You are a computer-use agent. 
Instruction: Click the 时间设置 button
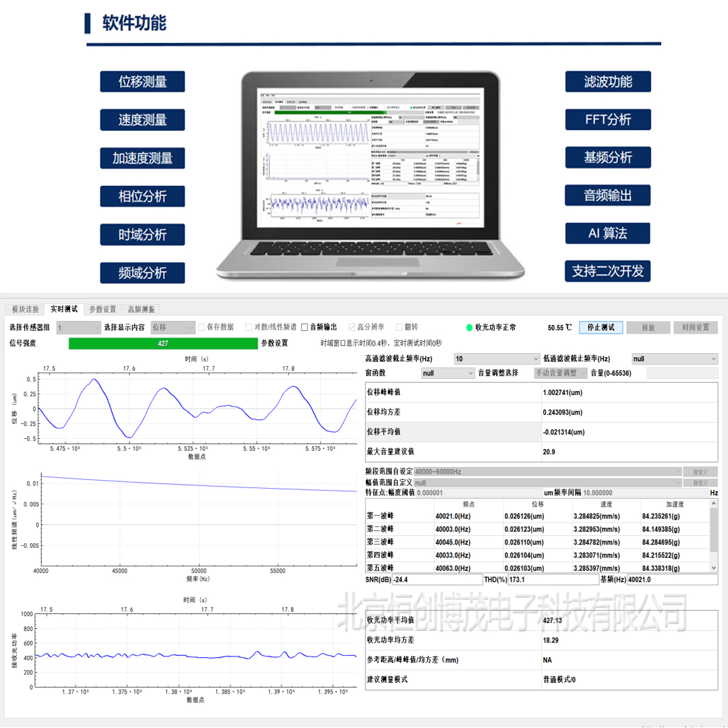click(695, 328)
